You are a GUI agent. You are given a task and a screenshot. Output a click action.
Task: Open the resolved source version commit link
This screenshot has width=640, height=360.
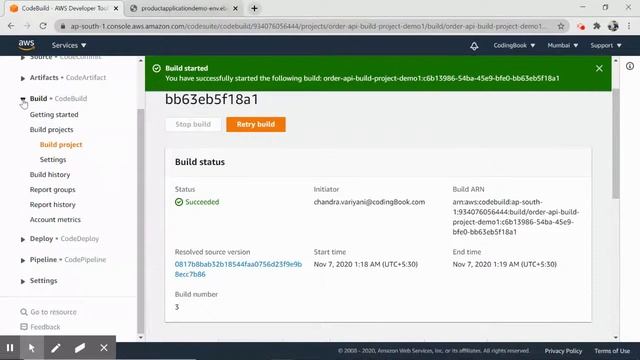(238, 269)
